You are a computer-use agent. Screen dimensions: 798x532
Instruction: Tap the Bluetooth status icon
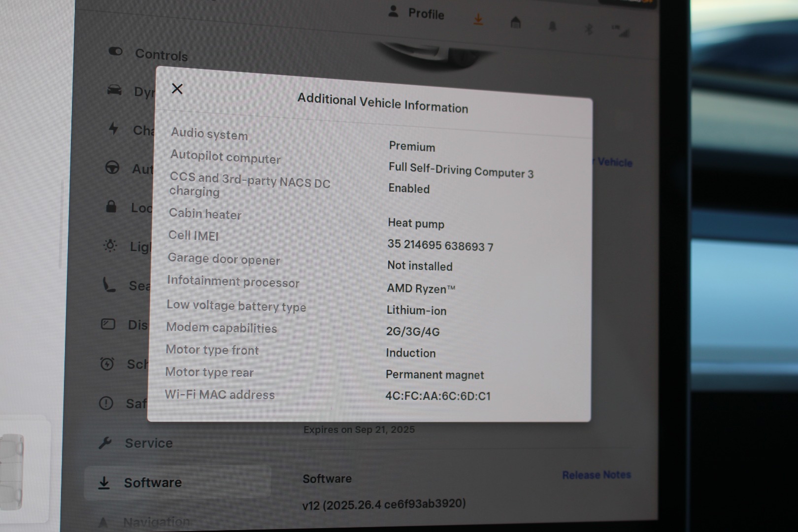(588, 29)
